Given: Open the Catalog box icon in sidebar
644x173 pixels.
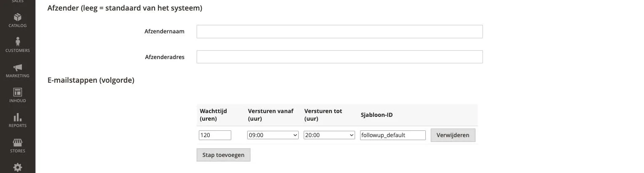Looking at the screenshot, I should click(18, 17).
